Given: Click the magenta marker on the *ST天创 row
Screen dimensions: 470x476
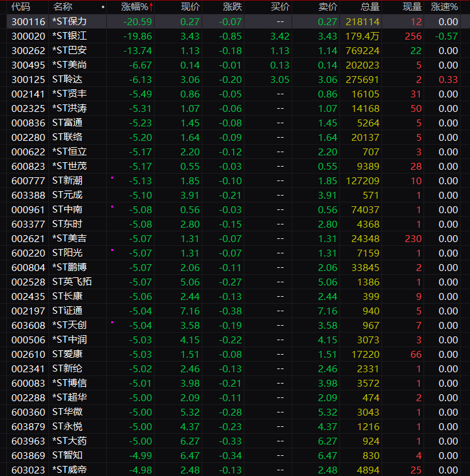Looking at the screenshot, I should (112, 323).
